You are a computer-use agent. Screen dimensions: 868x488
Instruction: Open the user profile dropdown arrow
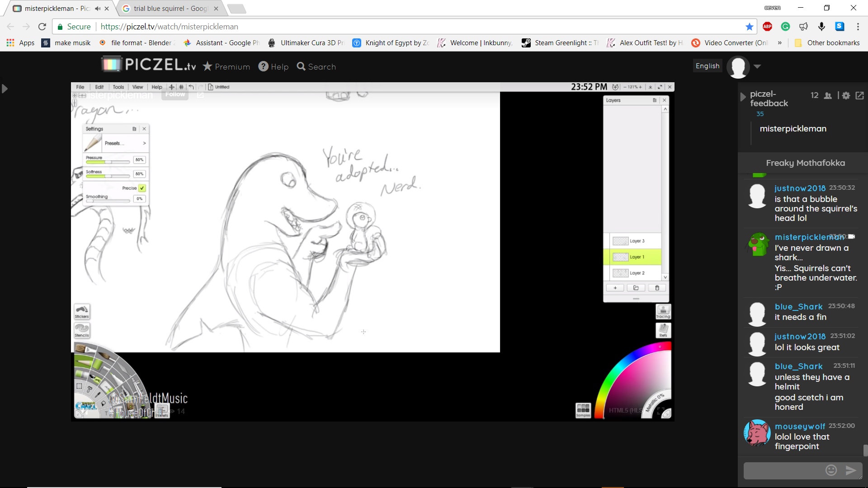(x=757, y=66)
